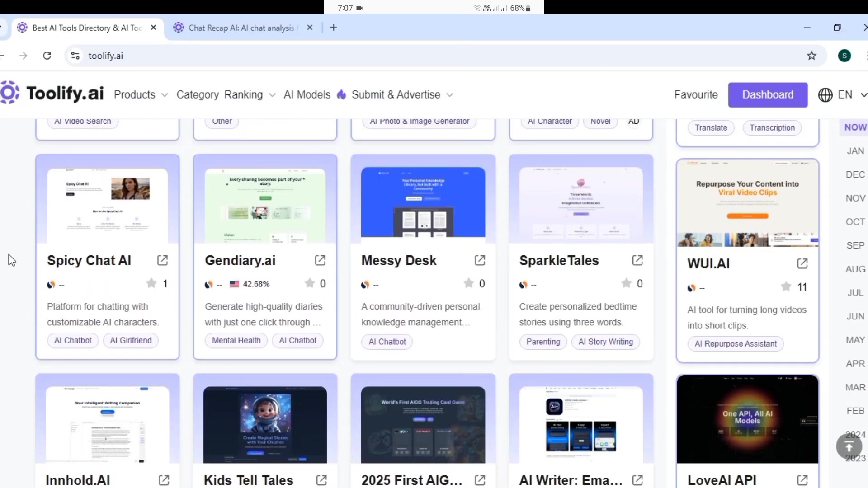The width and height of the screenshot is (868, 488).
Task: Open the Favourite page
Action: [696, 94]
